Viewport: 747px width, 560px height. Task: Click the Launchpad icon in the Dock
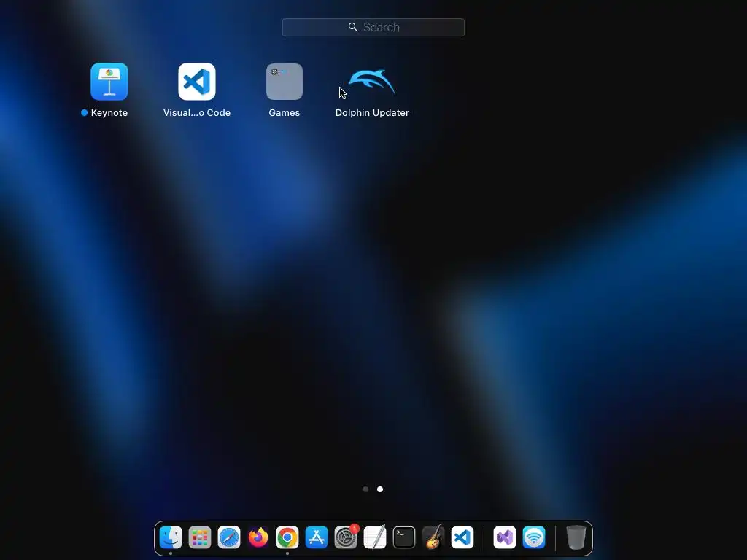coord(200,537)
